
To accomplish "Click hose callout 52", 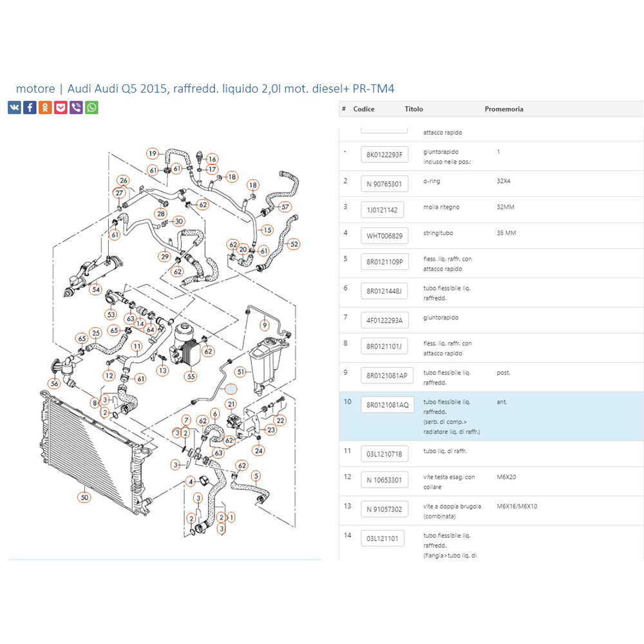I will (x=294, y=244).
